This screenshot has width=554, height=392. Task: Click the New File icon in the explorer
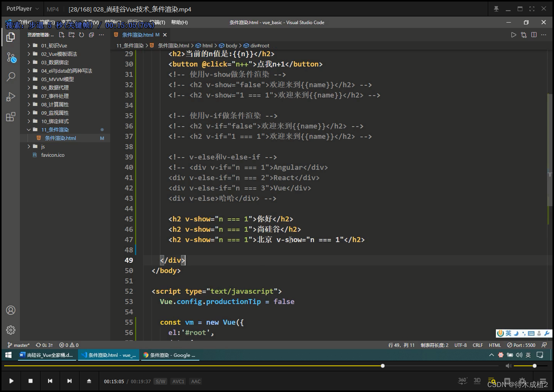point(62,35)
